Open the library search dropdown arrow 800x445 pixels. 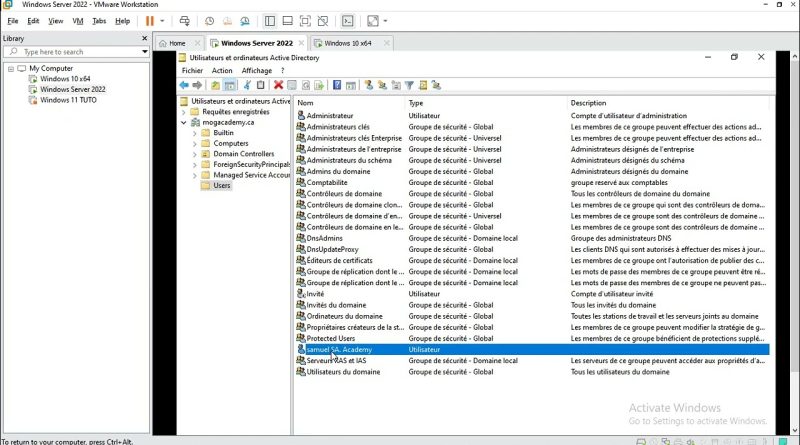[144, 52]
